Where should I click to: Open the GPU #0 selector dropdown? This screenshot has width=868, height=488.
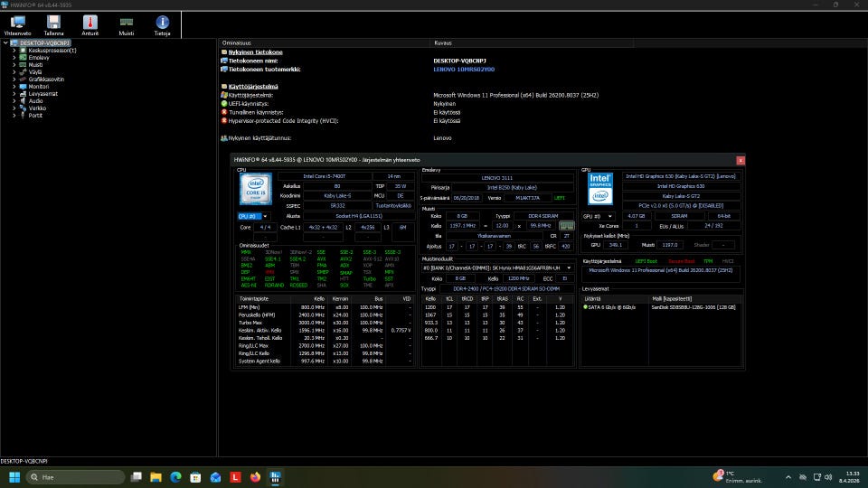click(598, 217)
